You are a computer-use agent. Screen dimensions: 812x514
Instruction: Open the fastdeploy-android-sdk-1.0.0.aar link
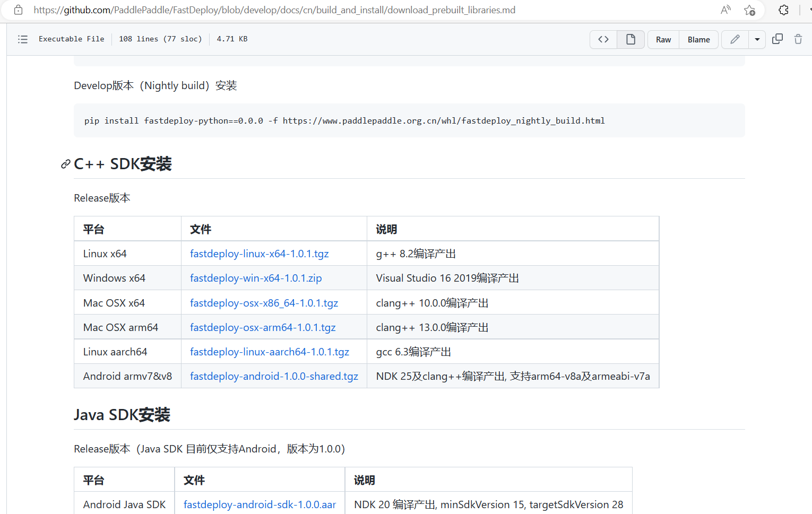pyautogui.click(x=260, y=504)
